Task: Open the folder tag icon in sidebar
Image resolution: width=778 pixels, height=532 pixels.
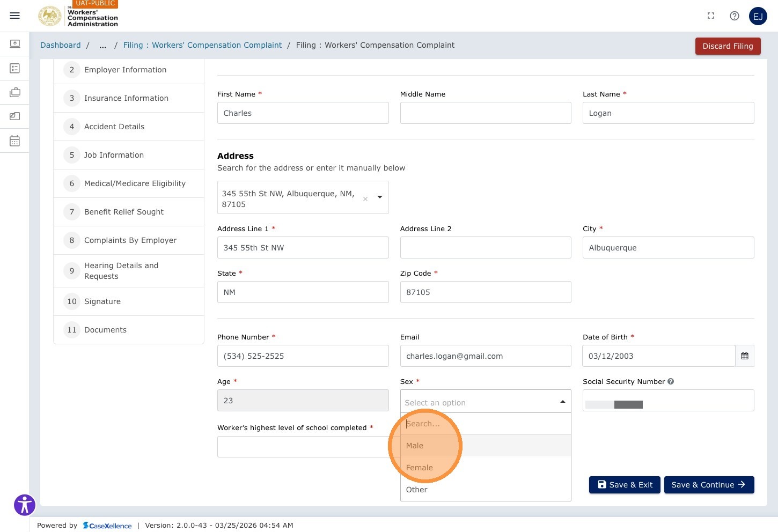Action: click(15, 116)
